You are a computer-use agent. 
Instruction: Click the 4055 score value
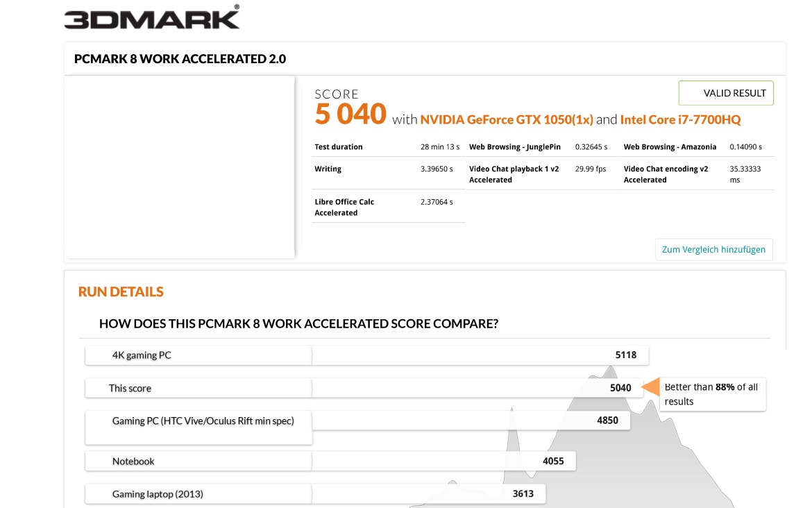(x=553, y=461)
